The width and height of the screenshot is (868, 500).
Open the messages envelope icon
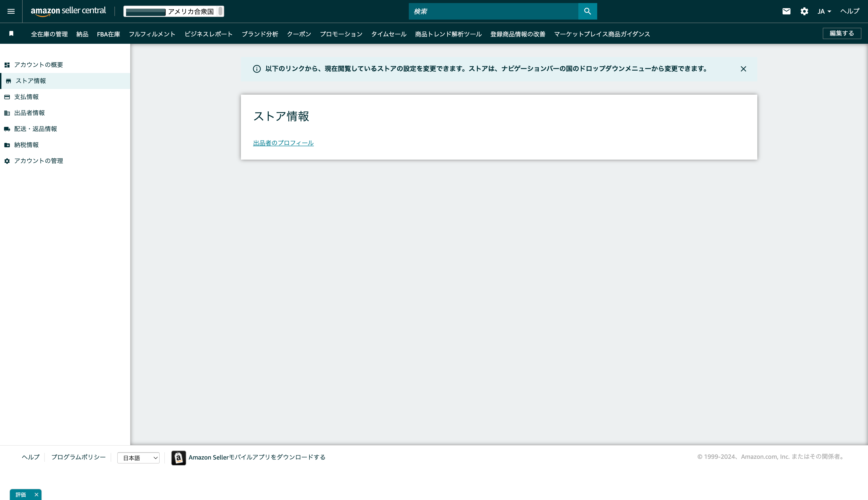[786, 11]
